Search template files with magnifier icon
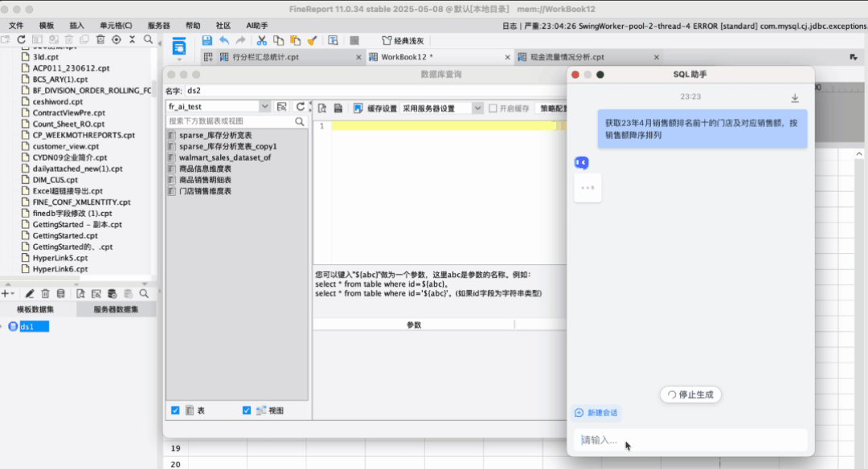This screenshot has height=469, width=868. 149,39
